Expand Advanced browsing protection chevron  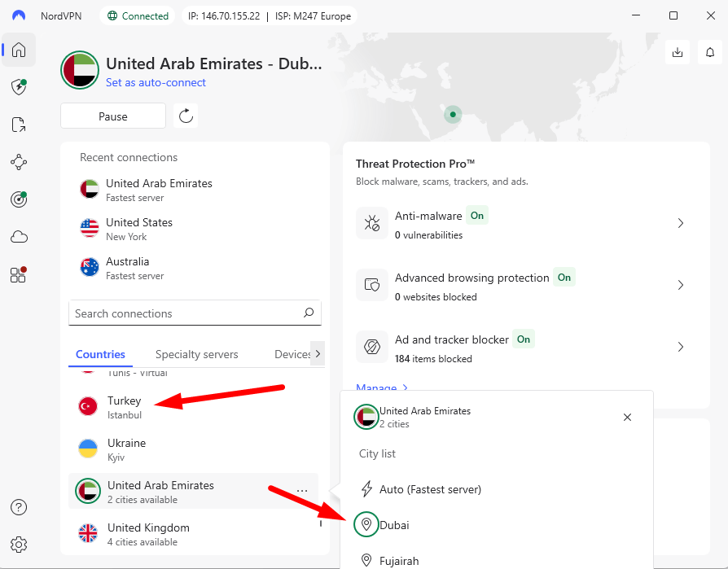click(x=681, y=285)
